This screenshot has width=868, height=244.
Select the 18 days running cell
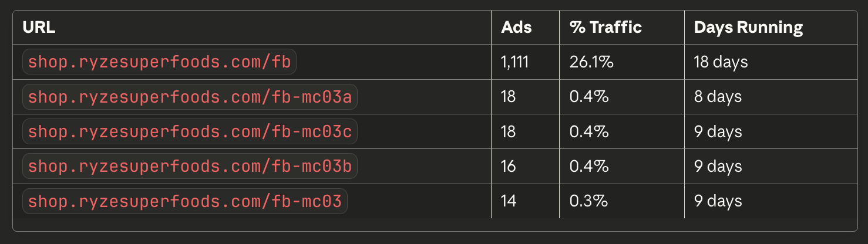(721, 62)
